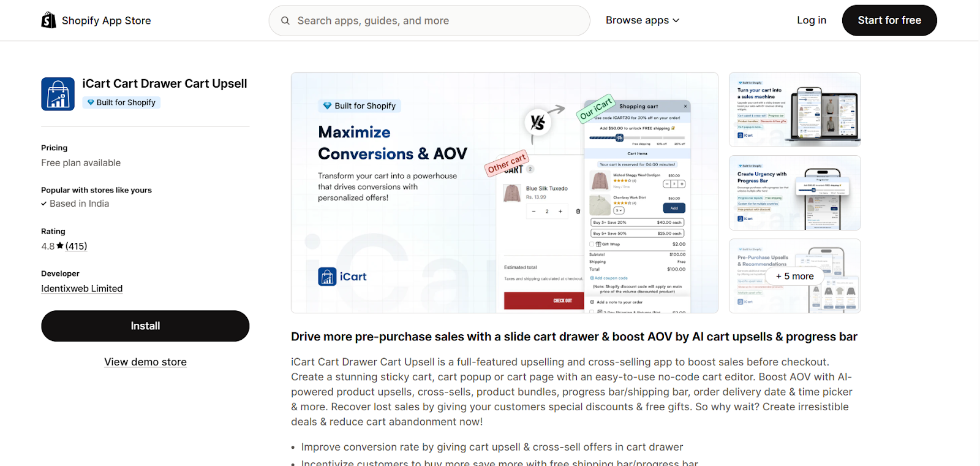Click the Free plan available text
This screenshot has height=466, width=980.
[81, 163]
